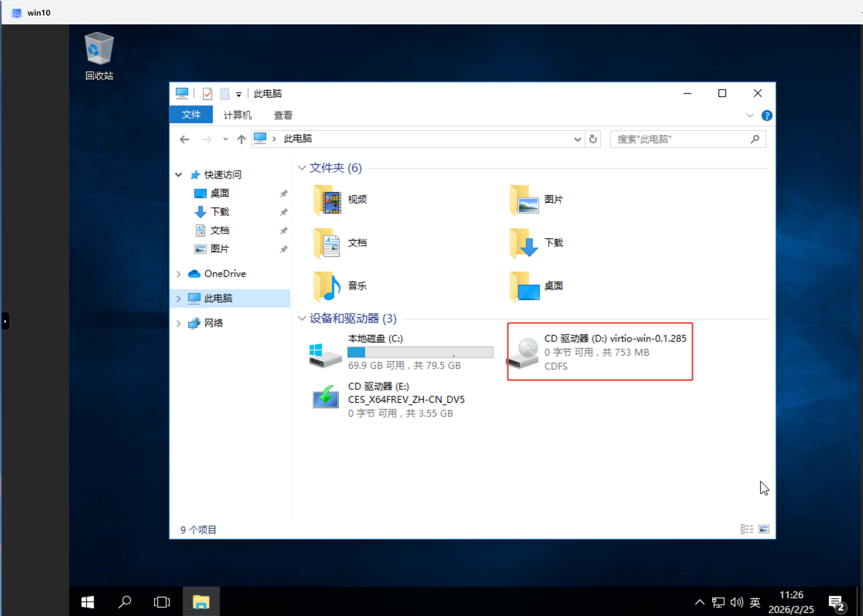Click Properties icon in quick access toolbar
Viewport: 863px width, 616px height.
[x=207, y=94]
